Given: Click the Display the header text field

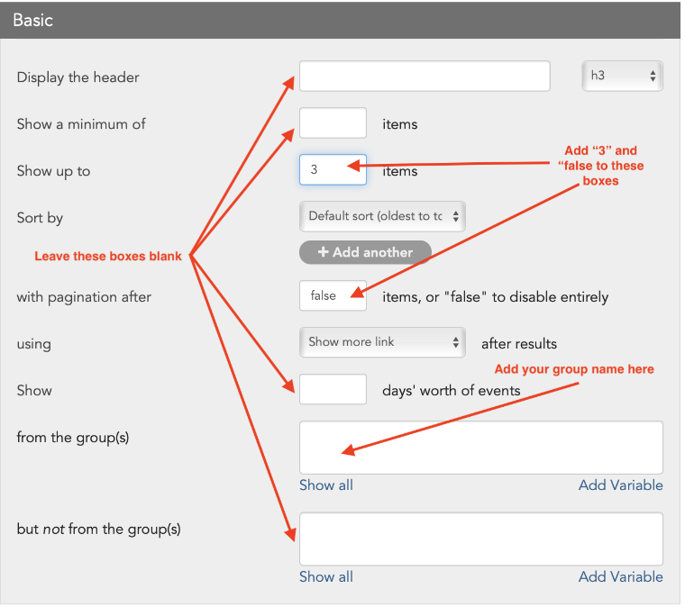Looking at the screenshot, I should [x=424, y=77].
